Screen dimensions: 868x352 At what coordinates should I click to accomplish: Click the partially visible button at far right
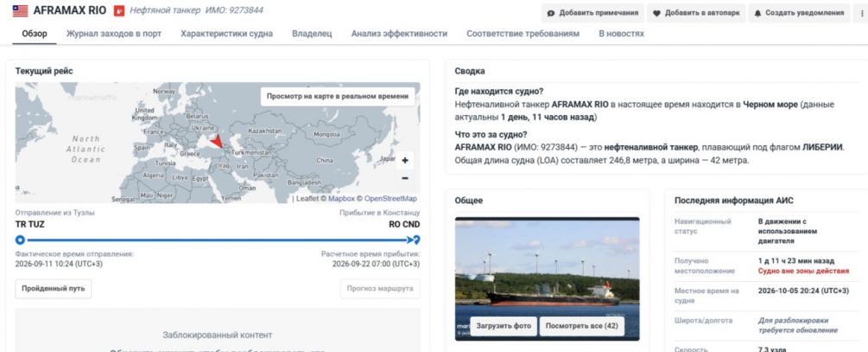point(861,13)
